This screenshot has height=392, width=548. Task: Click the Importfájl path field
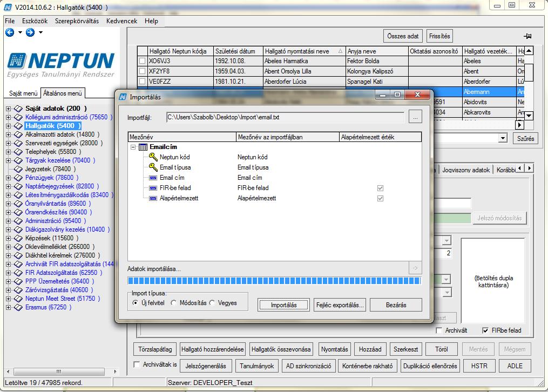[x=285, y=117]
